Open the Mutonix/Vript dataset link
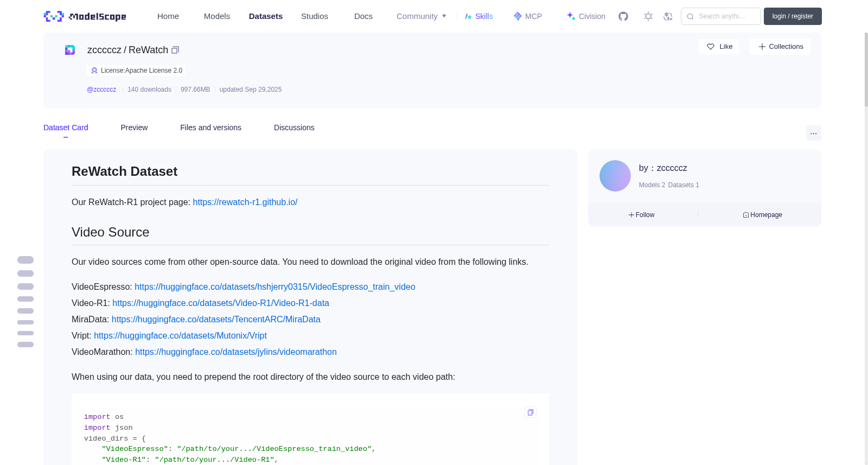 [180, 335]
